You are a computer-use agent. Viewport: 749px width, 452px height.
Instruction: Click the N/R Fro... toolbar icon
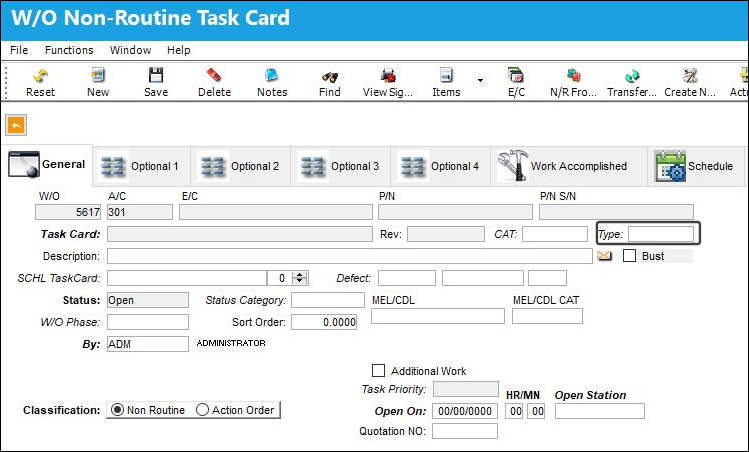573,75
